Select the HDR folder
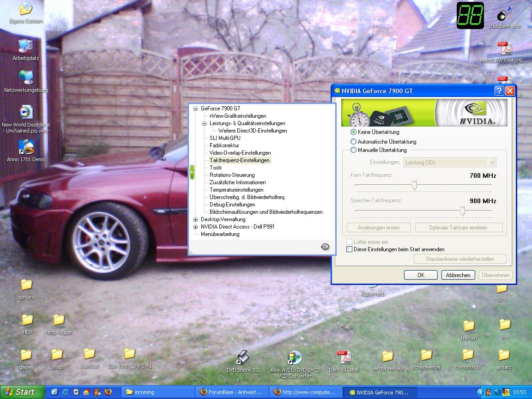The height and width of the screenshot is (399, 532). (x=27, y=324)
